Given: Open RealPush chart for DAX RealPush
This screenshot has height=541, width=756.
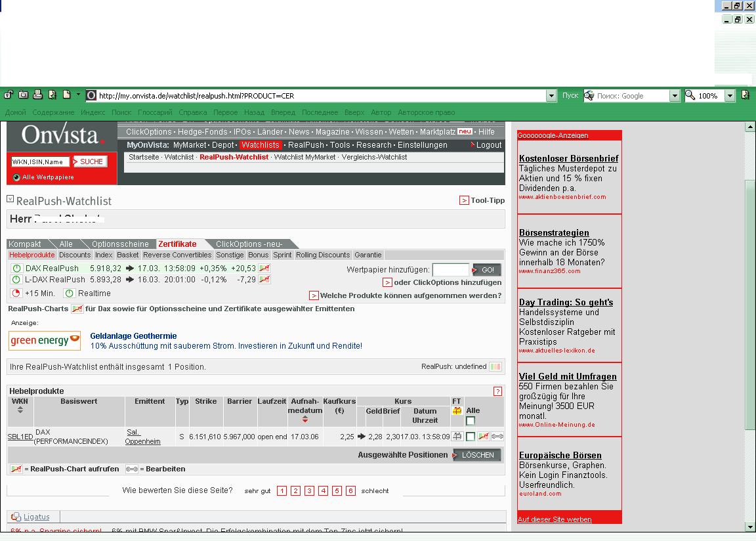Looking at the screenshot, I should pos(264,269).
